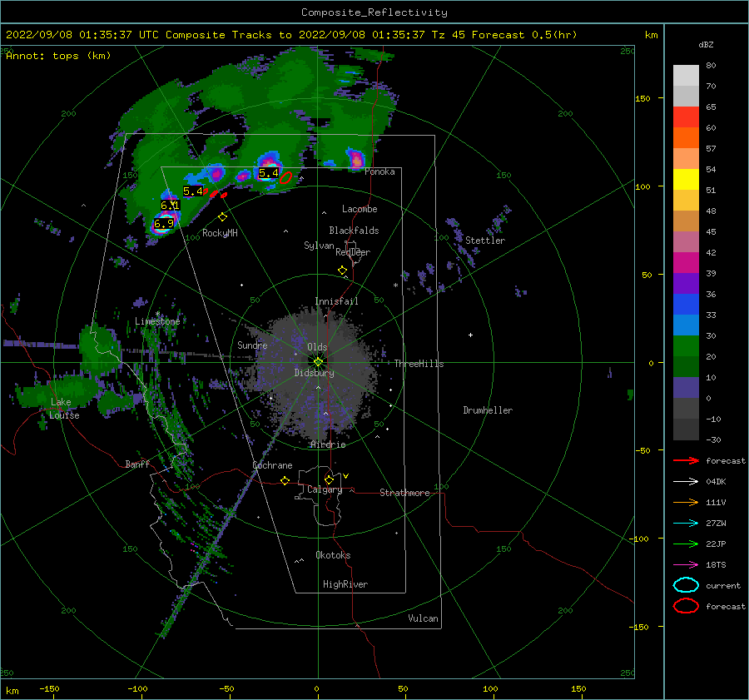749x700 pixels.
Task: Click the Limestone label
Action: pos(157,321)
